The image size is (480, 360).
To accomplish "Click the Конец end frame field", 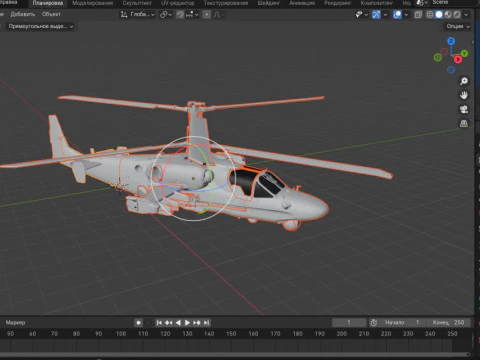I will [449, 323].
